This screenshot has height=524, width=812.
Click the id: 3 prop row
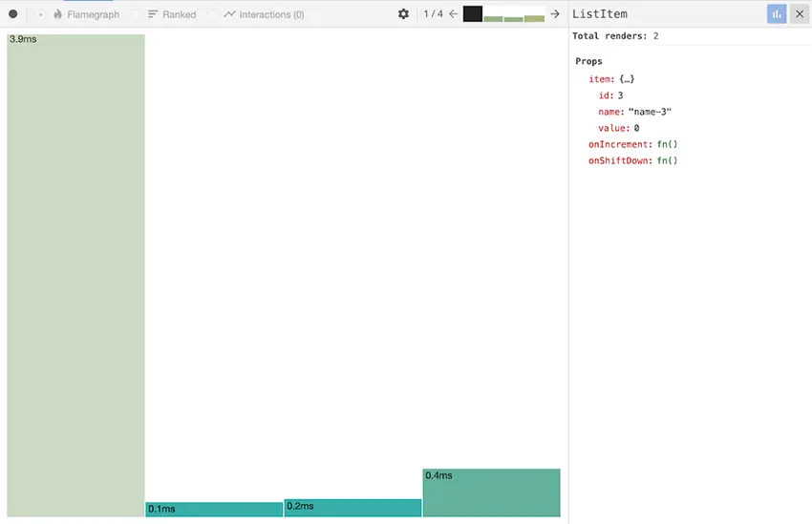pos(610,95)
